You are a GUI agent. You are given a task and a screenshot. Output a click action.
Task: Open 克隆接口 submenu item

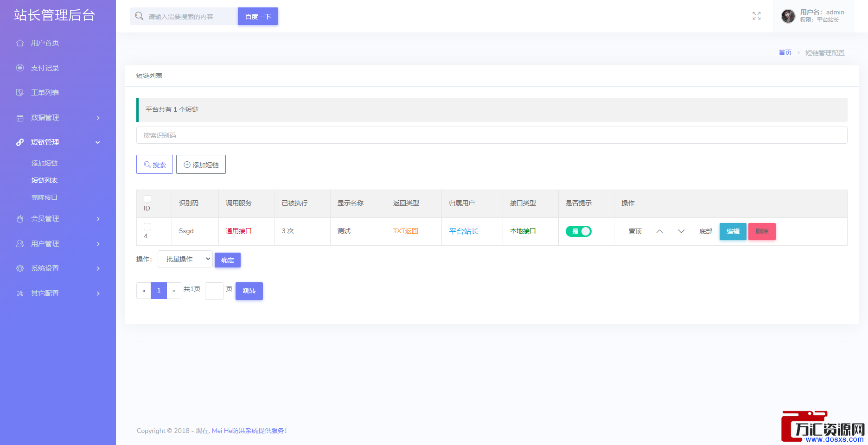pos(45,197)
